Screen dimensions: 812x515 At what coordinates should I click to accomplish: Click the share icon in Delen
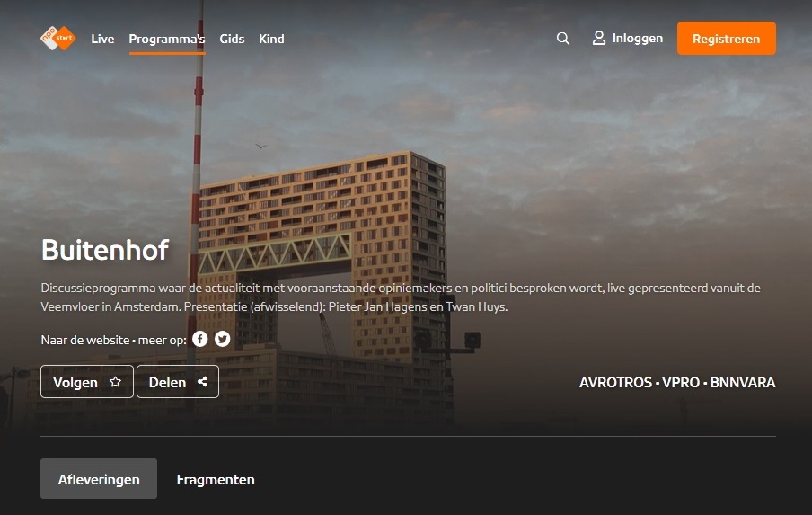click(x=202, y=382)
